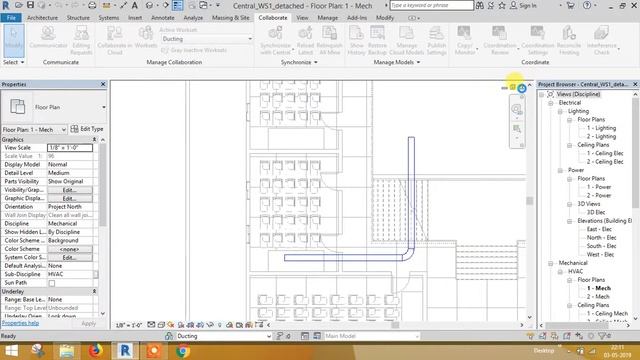Click Relinquish All Mine
This screenshot has width=640, height=360.
point(329,40)
